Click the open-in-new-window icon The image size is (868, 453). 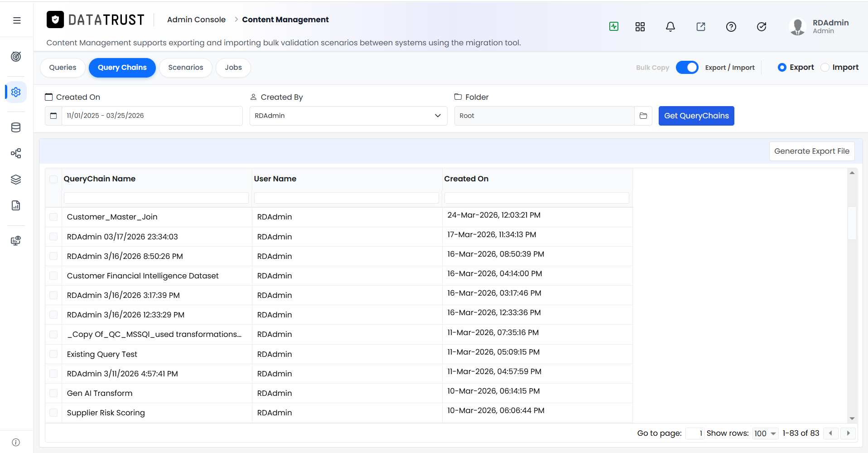coord(701,27)
